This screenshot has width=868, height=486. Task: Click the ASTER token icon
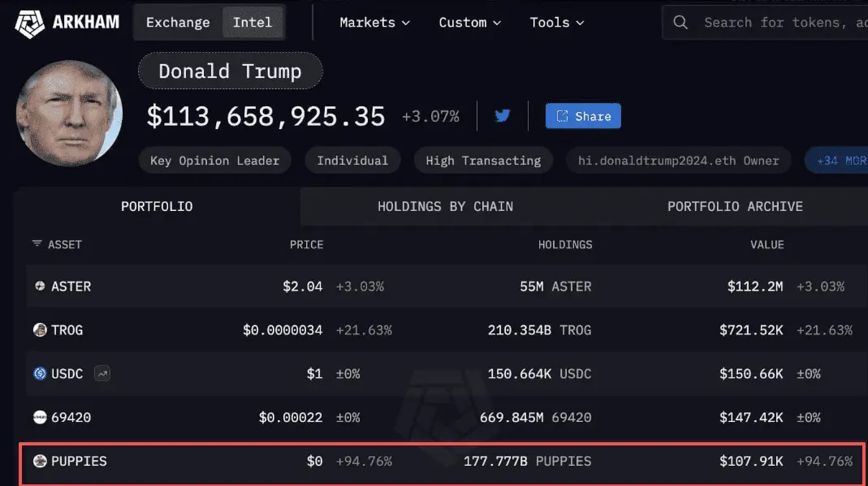tap(40, 286)
